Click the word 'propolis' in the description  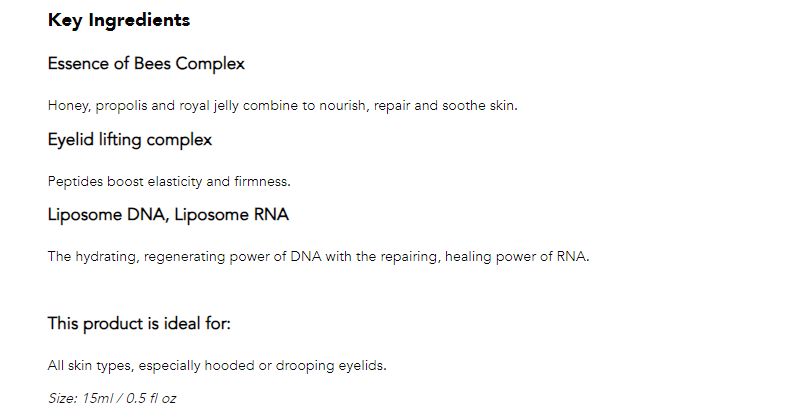pos(121,106)
